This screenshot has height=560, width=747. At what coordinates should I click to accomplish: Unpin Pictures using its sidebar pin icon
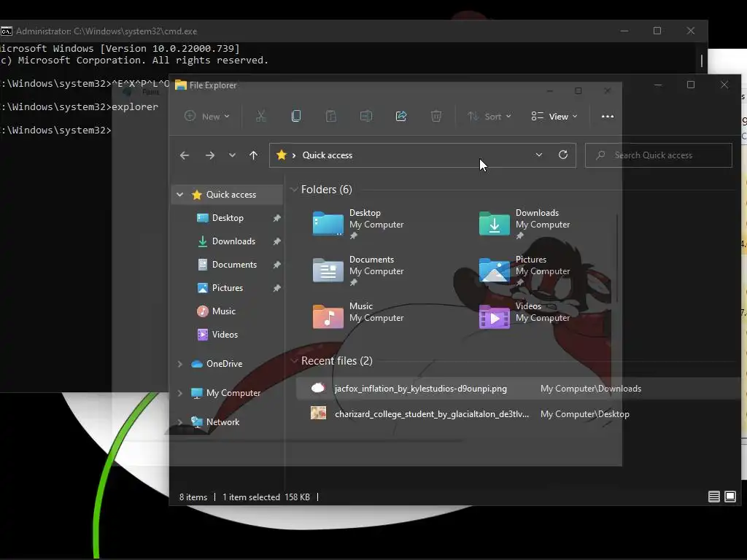276,288
